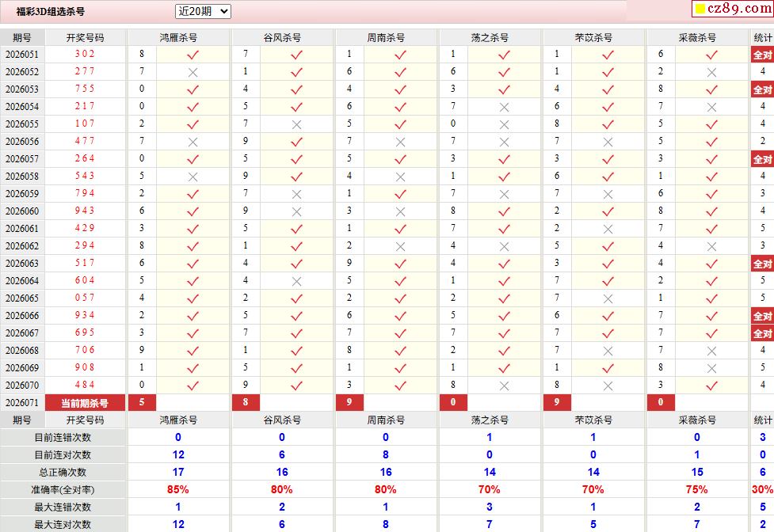Click the 全对 badge in row 2026051
Screen dimensions: 774x532
point(762,55)
